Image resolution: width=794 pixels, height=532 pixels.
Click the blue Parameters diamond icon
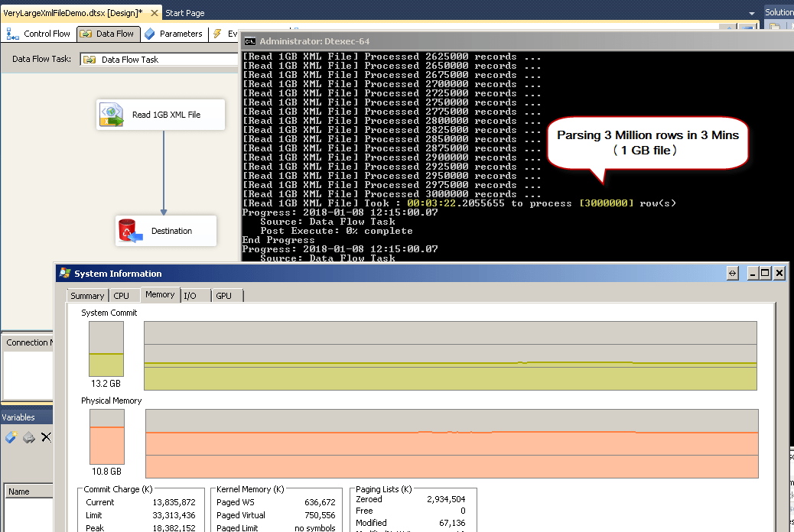tap(150, 34)
